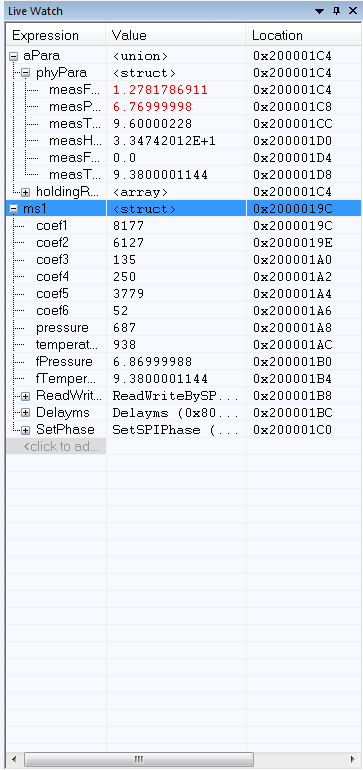363x770 pixels.
Task: Click the location 0x2000019E
Action: pos(292,243)
